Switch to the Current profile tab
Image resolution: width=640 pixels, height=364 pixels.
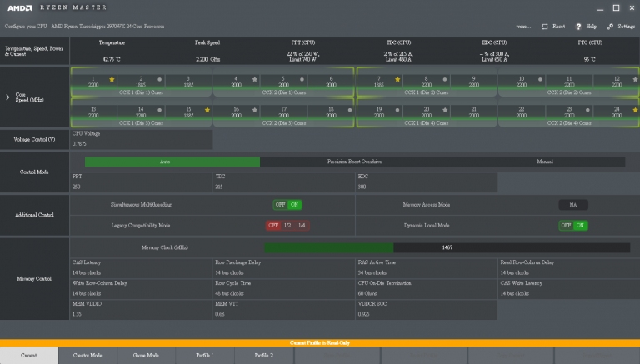click(x=29, y=356)
